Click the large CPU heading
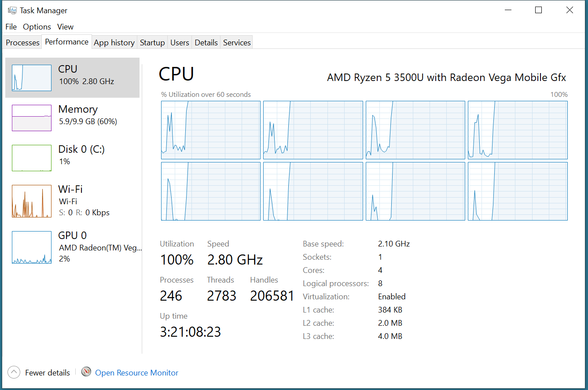 [176, 74]
